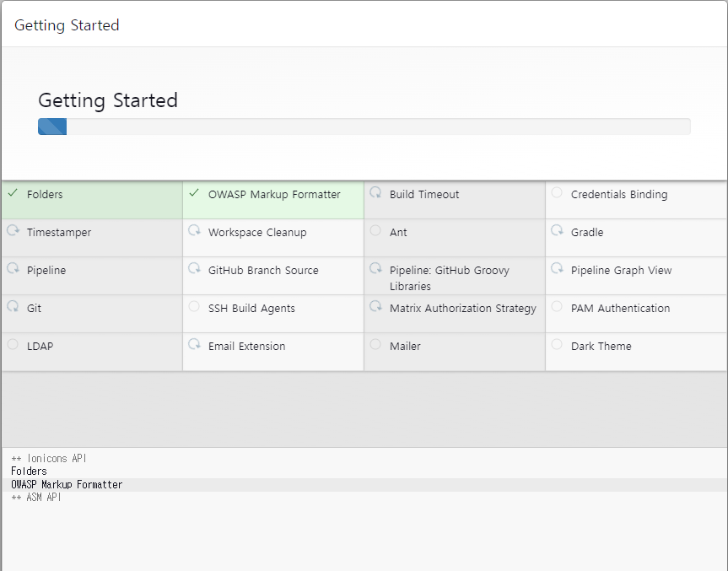Select the standalone Pipeline plugin name

pyautogui.click(x=46, y=271)
